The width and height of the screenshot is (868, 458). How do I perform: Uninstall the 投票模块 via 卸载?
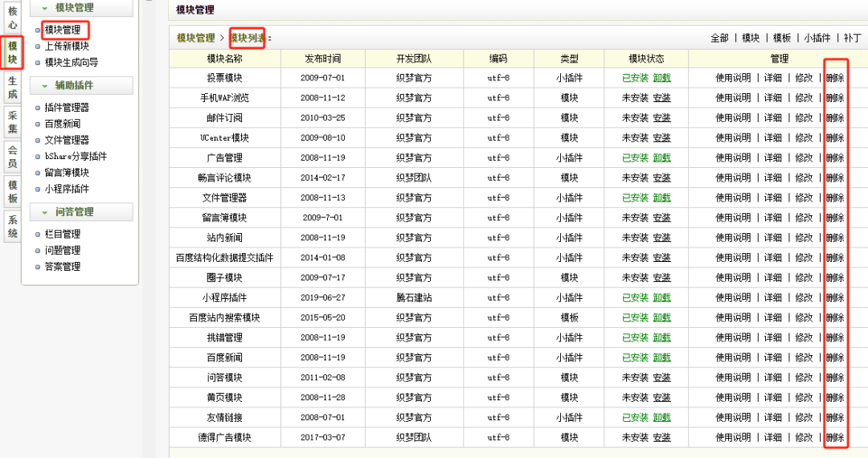tap(662, 78)
